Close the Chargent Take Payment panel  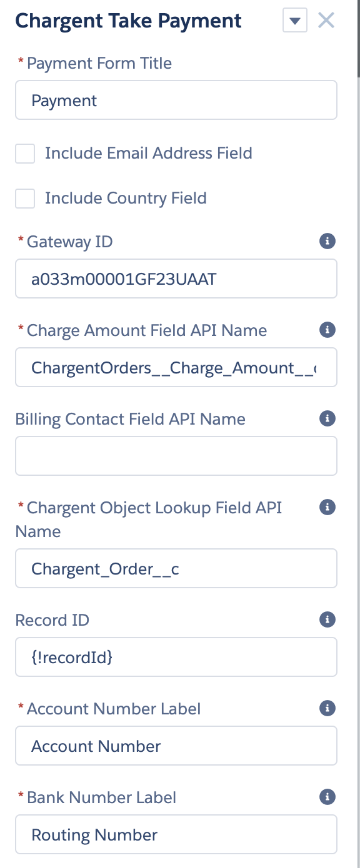click(326, 20)
